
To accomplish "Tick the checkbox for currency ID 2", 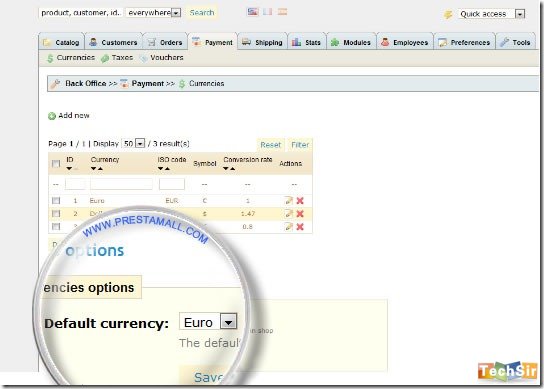I will click(x=56, y=213).
